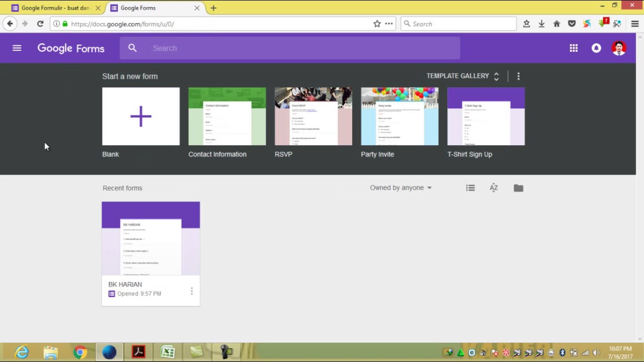Open page actions three-dot menu in address bar
644x362 pixels.
(389, 24)
